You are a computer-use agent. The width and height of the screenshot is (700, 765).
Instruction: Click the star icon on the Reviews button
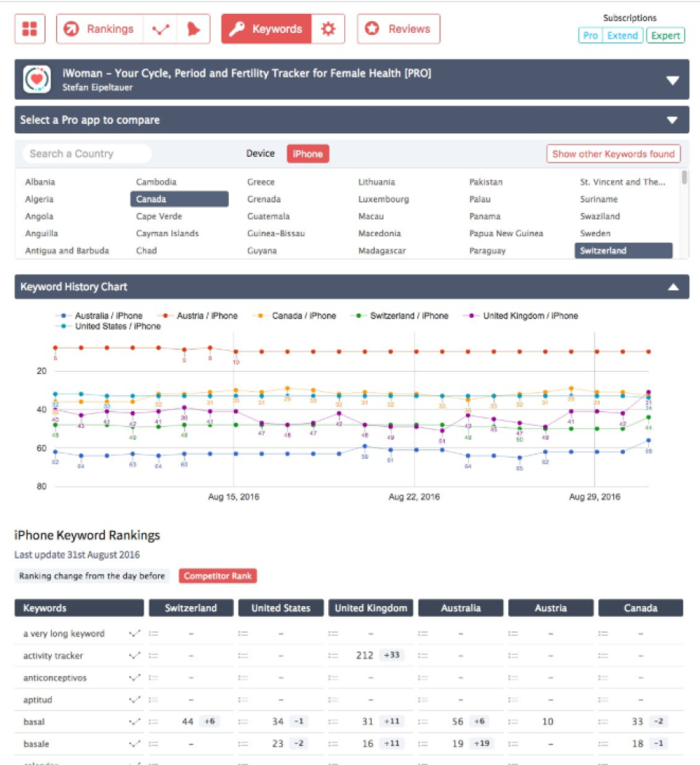tap(370, 29)
